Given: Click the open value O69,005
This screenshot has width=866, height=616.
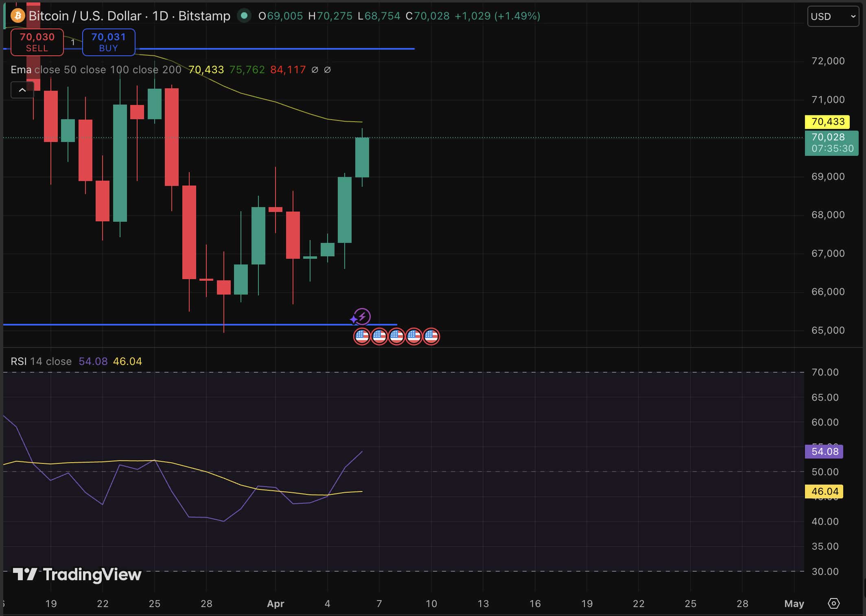Looking at the screenshot, I should (x=281, y=16).
